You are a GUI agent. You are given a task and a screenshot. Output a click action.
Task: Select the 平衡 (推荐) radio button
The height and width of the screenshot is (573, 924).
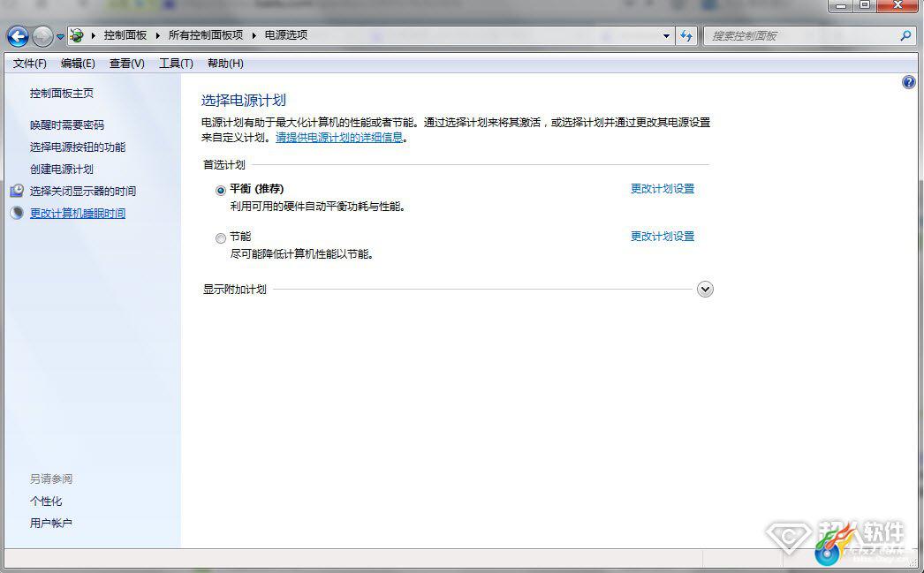(220, 190)
